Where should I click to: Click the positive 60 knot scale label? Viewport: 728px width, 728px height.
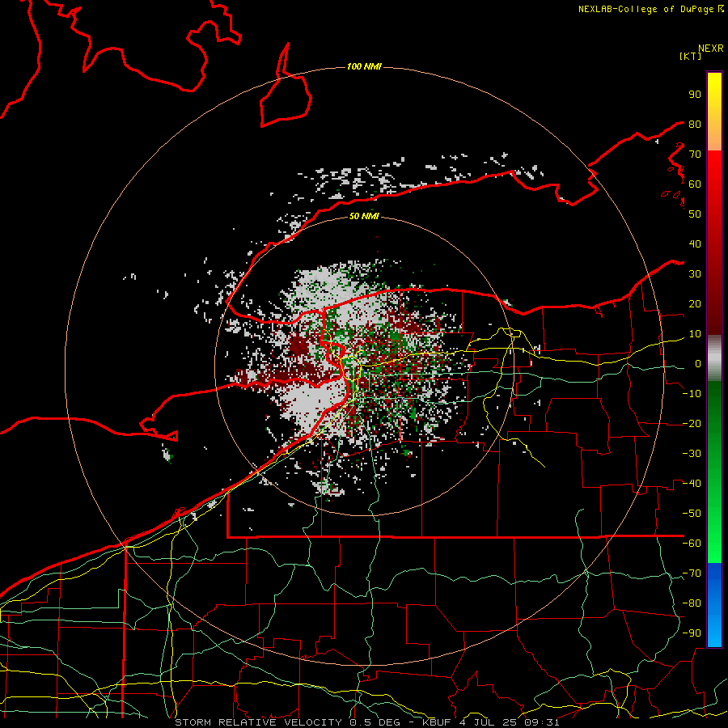[x=695, y=184]
